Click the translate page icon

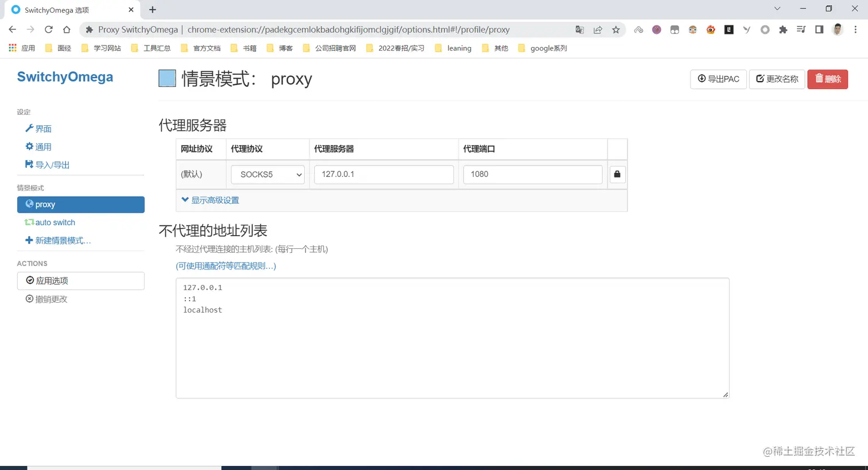click(x=580, y=30)
